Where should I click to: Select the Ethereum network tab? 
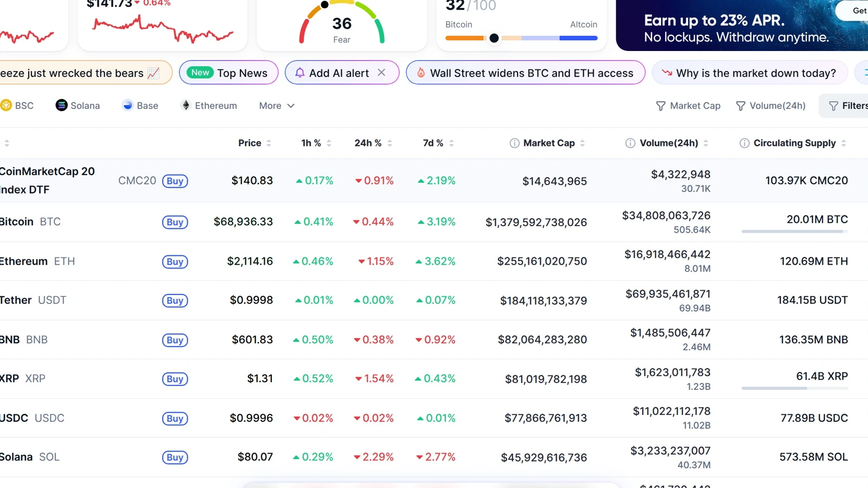(208, 105)
